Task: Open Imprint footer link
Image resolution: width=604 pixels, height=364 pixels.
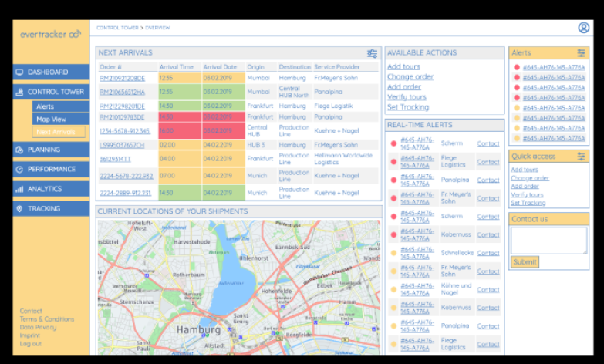Action: (29, 335)
